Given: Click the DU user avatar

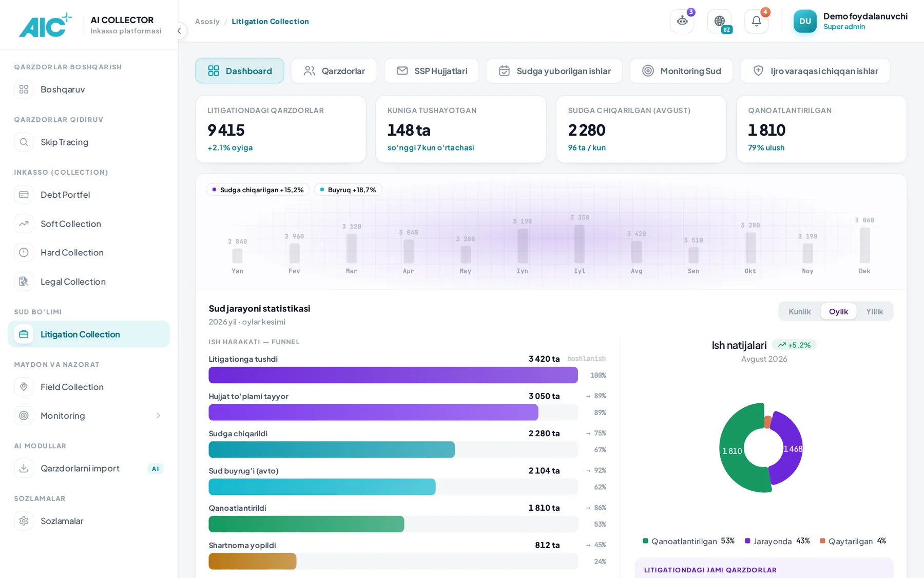Looking at the screenshot, I should click(805, 21).
